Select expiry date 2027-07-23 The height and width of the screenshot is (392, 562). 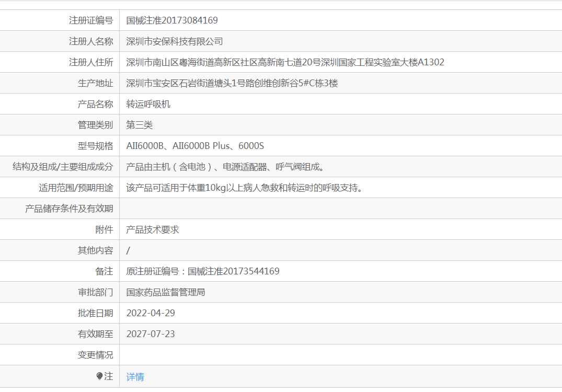tap(151, 334)
